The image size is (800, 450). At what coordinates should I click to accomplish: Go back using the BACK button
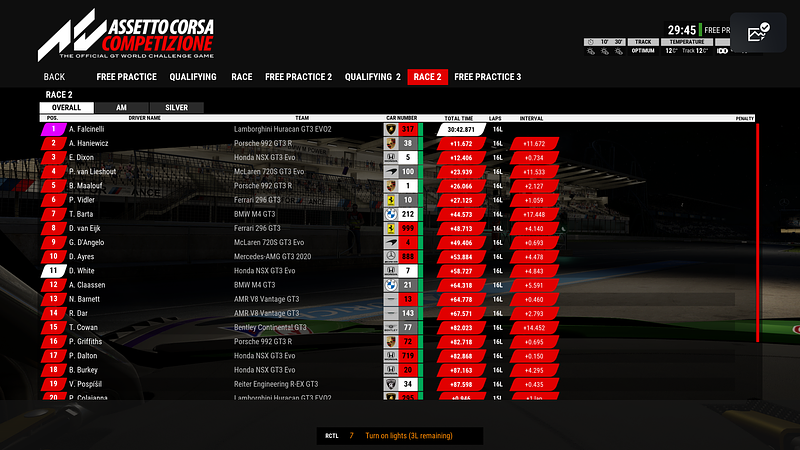coord(54,77)
